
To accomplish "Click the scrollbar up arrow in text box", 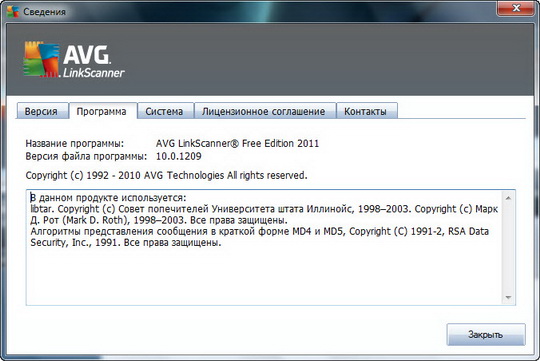I will click(x=508, y=198).
